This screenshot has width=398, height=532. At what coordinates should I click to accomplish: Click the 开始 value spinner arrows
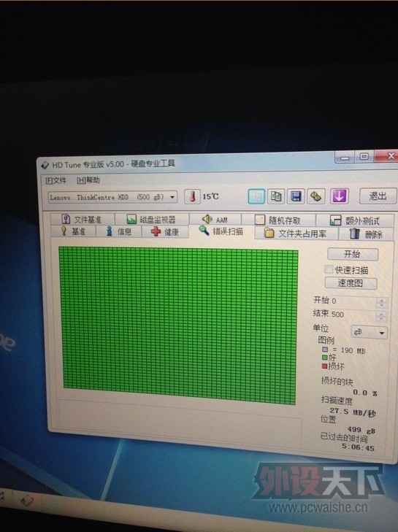382,302
